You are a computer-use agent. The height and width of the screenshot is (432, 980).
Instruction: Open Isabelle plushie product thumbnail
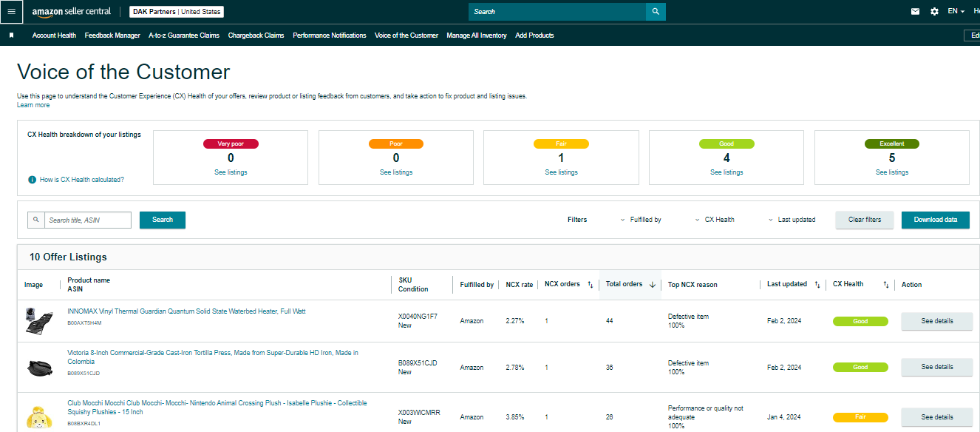coord(39,416)
